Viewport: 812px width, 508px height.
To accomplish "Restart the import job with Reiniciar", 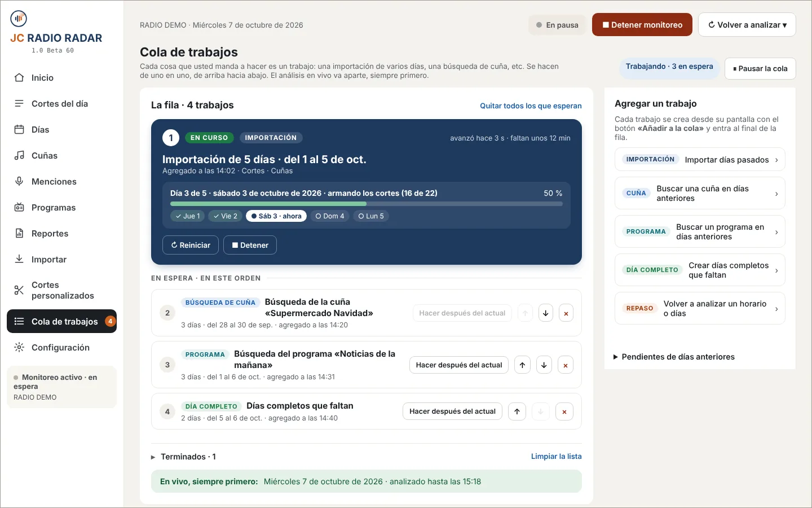I will click(x=191, y=245).
